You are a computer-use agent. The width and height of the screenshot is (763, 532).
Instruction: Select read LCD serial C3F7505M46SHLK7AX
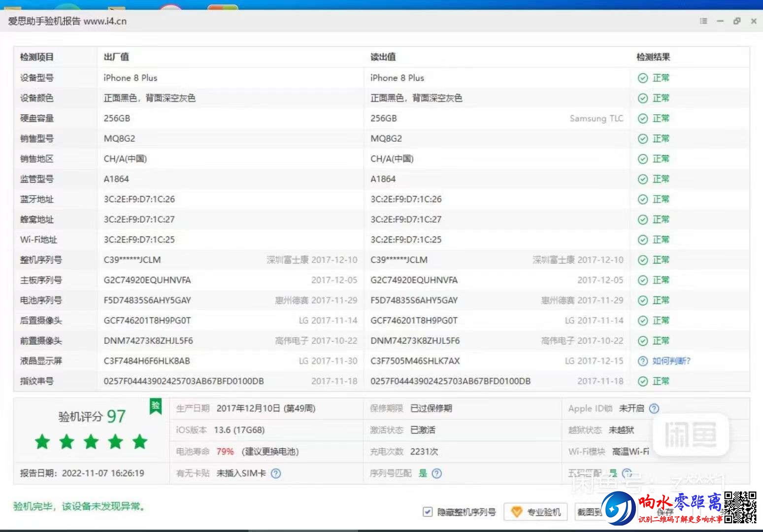point(415,361)
